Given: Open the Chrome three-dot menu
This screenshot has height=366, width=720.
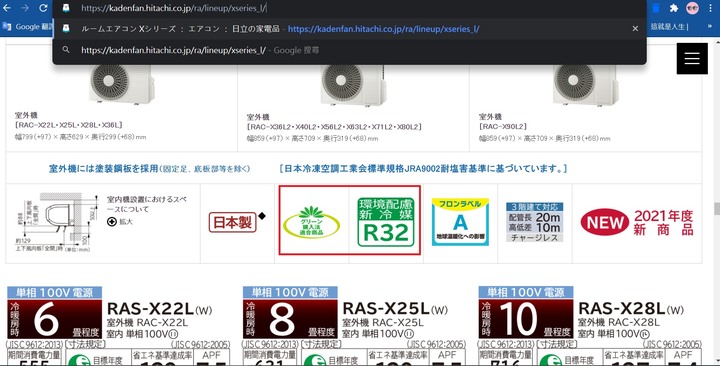Looking at the screenshot, I should (x=710, y=8).
